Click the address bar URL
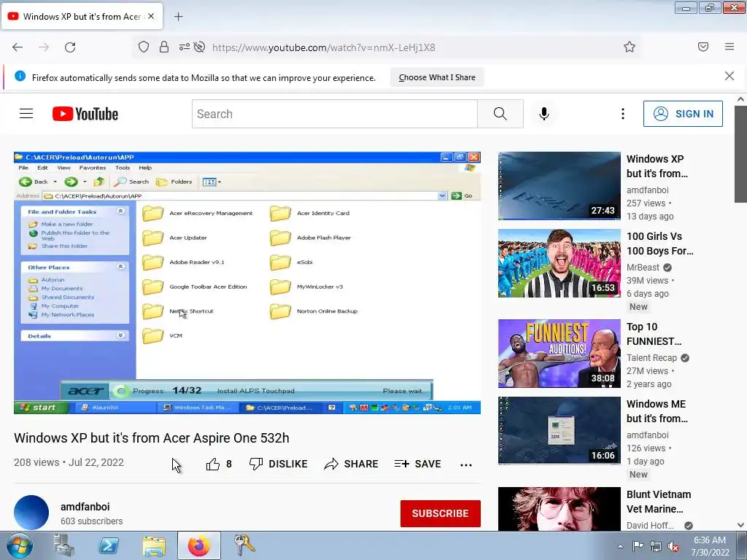 click(323, 47)
